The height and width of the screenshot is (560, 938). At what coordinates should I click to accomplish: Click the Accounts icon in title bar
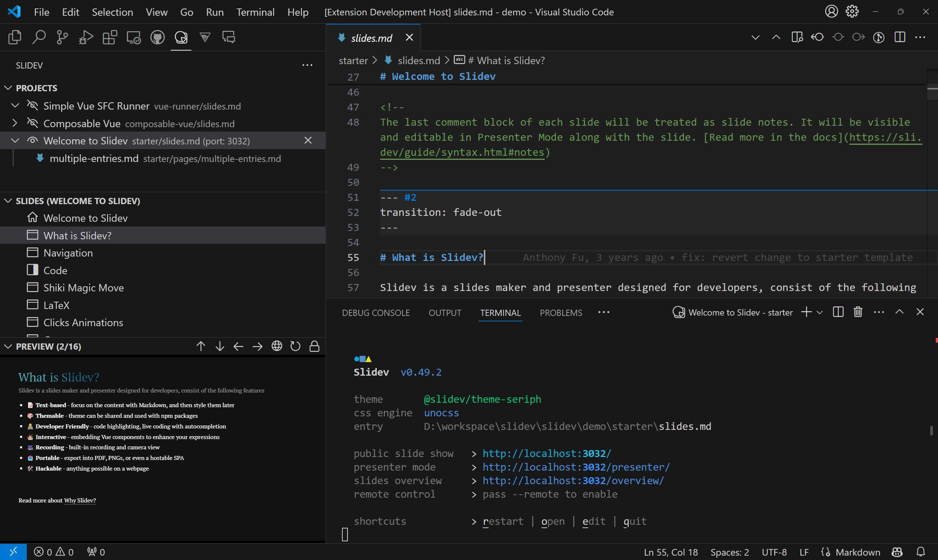(x=831, y=12)
